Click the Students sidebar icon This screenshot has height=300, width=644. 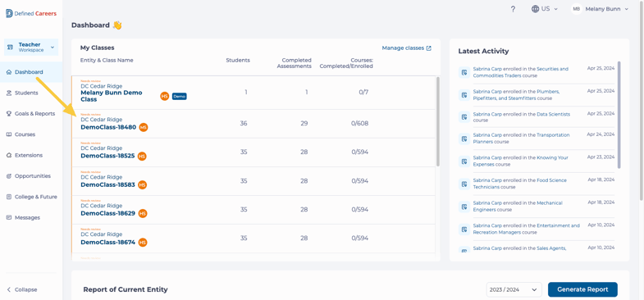click(x=9, y=93)
